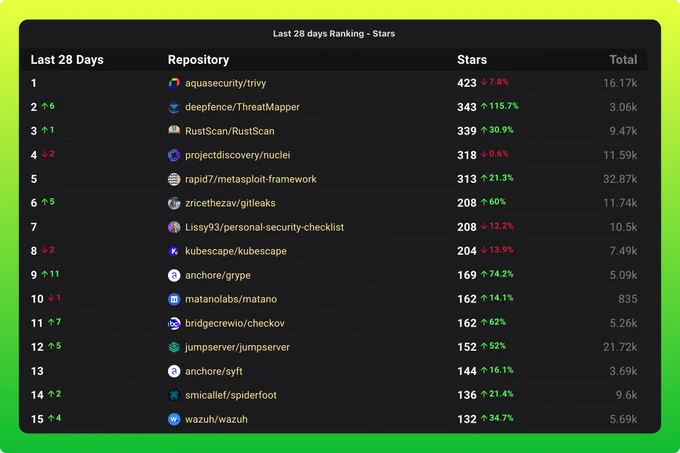Click the rank change up 11 for grype

[x=50, y=274]
